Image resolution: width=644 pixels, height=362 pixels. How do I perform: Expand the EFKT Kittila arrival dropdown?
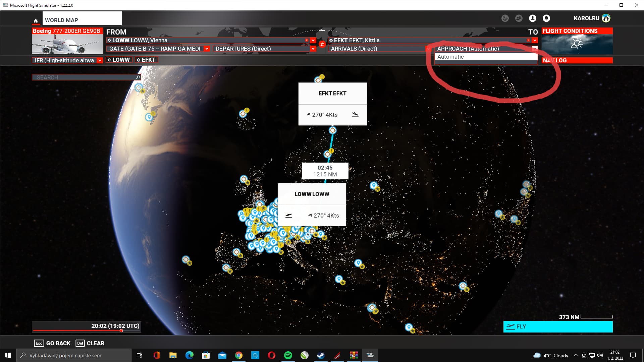click(x=535, y=40)
